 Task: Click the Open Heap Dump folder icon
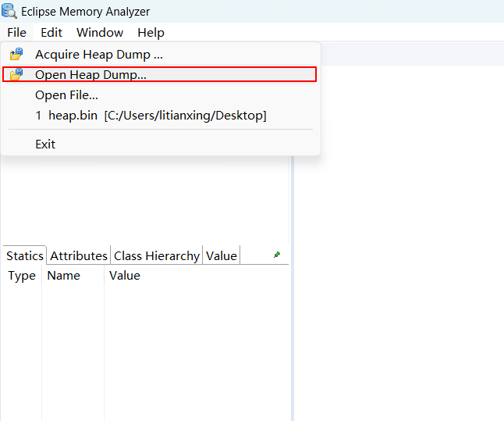coord(16,74)
